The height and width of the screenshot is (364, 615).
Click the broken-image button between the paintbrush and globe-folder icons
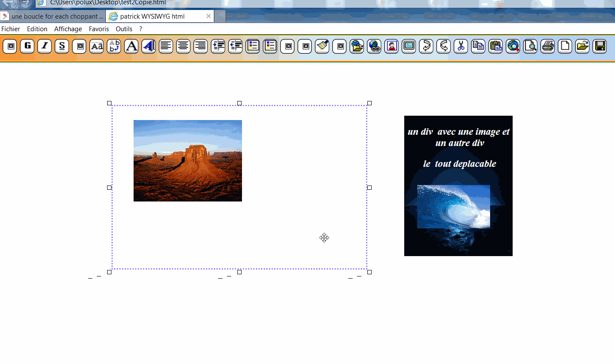[x=340, y=46]
